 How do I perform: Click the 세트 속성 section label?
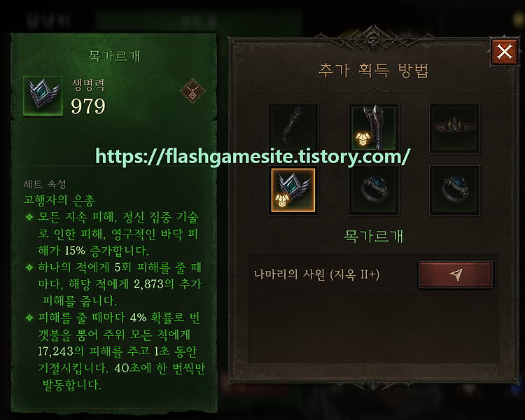45,184
